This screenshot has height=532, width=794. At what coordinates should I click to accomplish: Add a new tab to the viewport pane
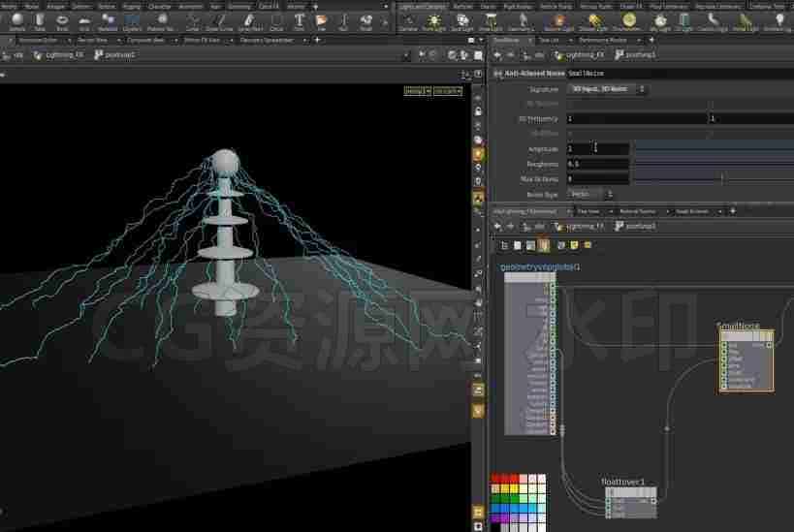click(x=317, y=40)
